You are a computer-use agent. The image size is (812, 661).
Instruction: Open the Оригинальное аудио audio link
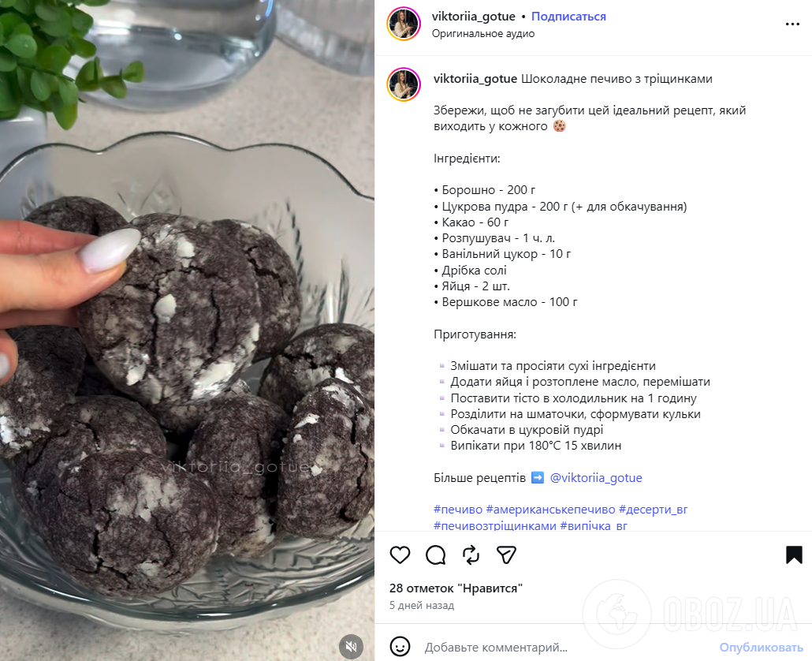[483, 34]
